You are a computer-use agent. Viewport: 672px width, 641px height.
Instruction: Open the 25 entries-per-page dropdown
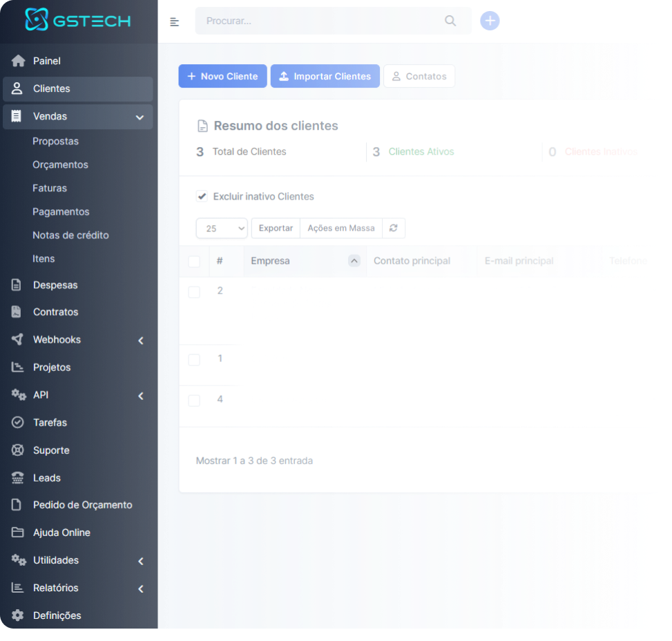222,229
